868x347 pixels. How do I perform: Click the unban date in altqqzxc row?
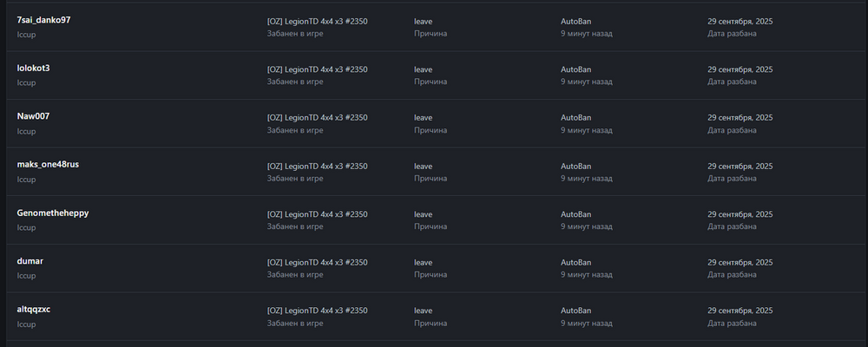740,310
